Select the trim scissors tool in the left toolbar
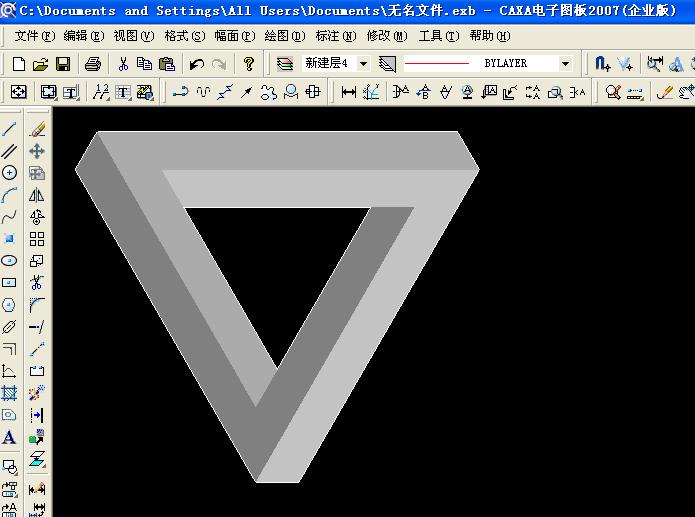The image size is (695, 517). click(x=37, y=282)
